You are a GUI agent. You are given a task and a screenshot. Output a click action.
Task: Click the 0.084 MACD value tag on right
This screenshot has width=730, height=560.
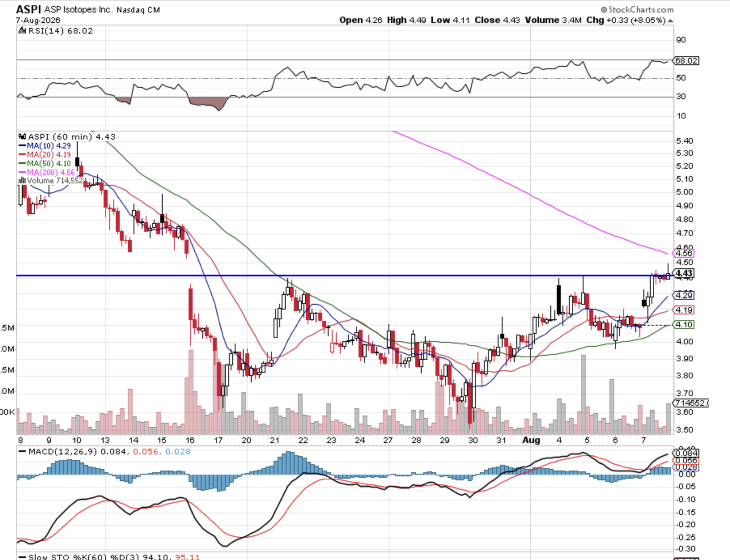[687, 453]
